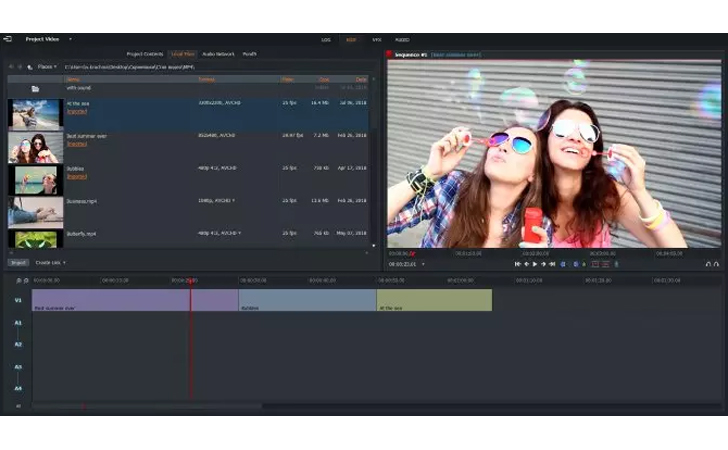Select the V1 video track label
Image resolution: width=728 pixels, height=450 pixels.
[18, 300]
